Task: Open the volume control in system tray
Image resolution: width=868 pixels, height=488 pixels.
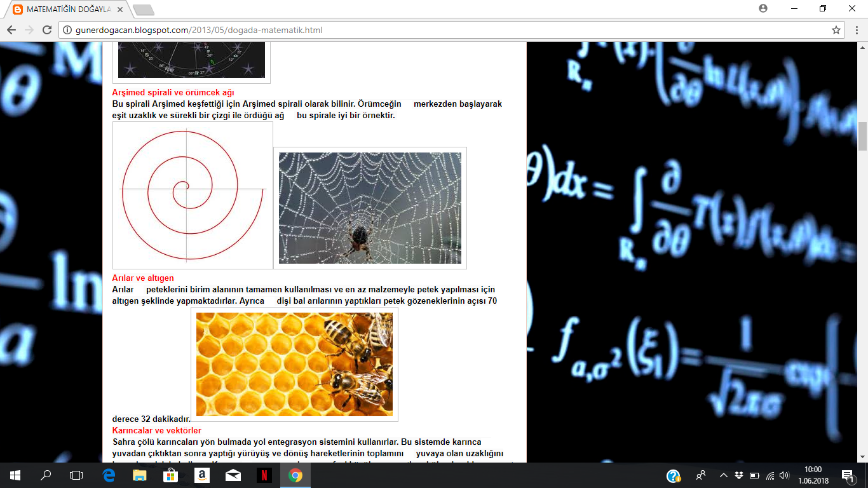Action: pos(784,475)
